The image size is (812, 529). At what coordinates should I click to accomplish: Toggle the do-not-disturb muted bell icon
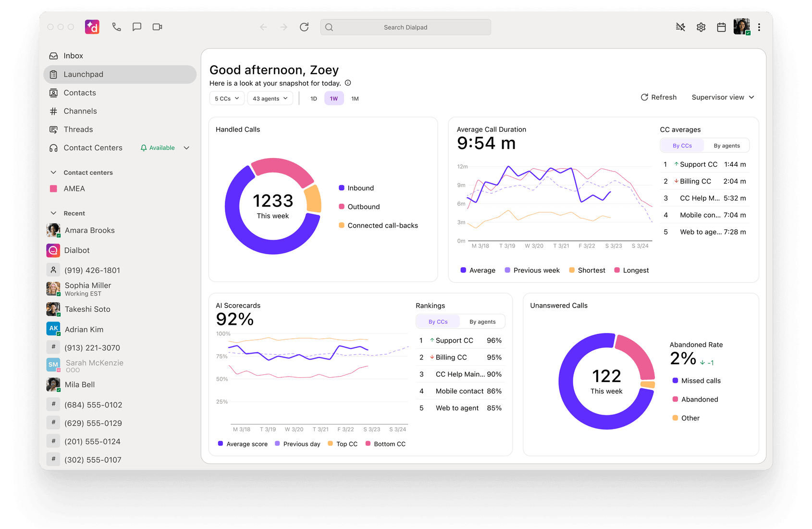tap(680, 27)
